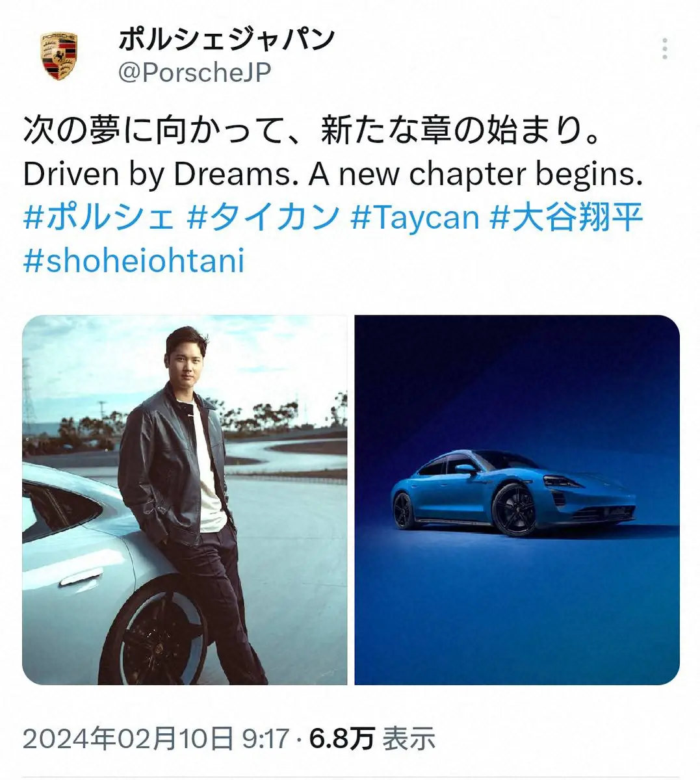Image resolution: width=700 pixels, height=780 pixels.
Task: Enlarge the blue Taycan studio photo
Action: tap(517, 500)
